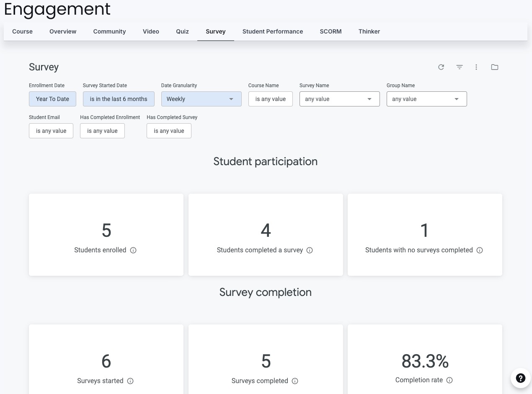Open the dashboard filters icon
This screenshot has width=532, height=394.
(459, 67)
